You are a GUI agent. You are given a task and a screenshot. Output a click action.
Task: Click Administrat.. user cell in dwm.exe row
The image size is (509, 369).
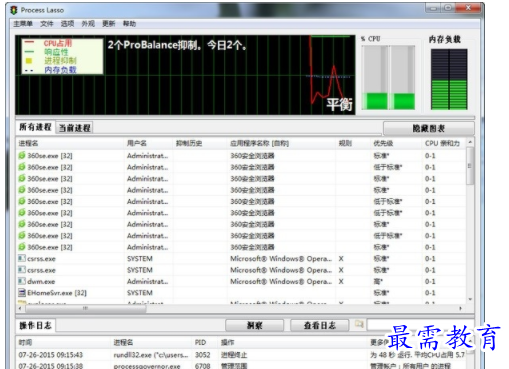(147, 281)
